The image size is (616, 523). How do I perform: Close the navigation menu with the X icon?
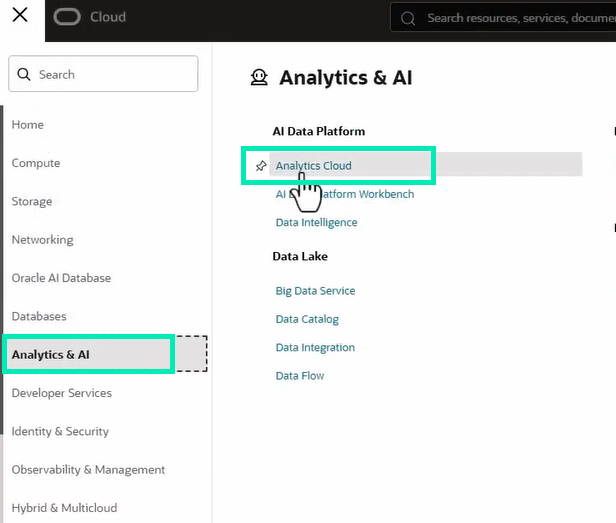[20, 15]
